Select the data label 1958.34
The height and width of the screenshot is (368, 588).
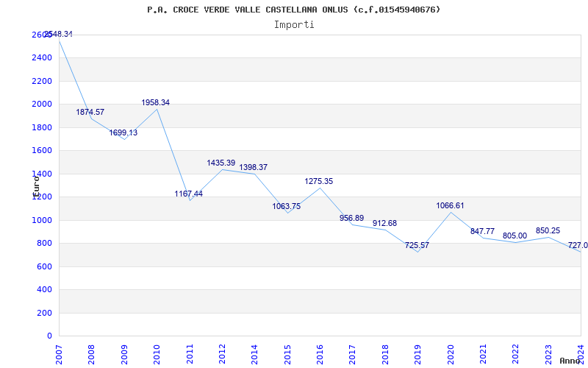156,102
